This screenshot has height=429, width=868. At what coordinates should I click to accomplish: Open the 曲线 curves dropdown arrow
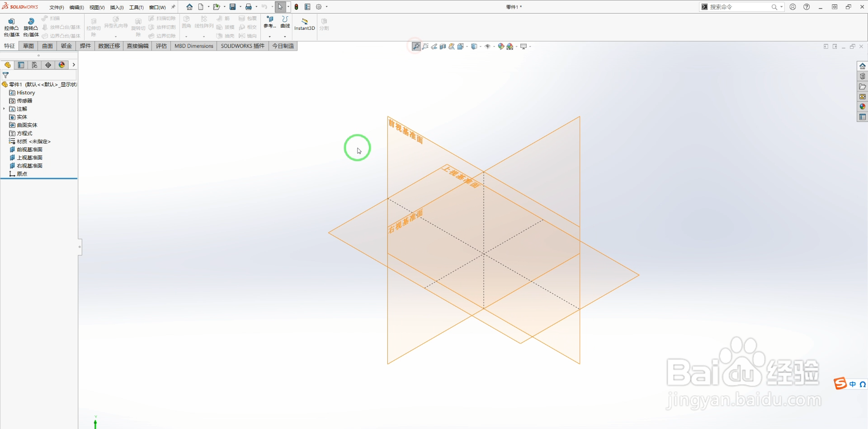(285, 37)
